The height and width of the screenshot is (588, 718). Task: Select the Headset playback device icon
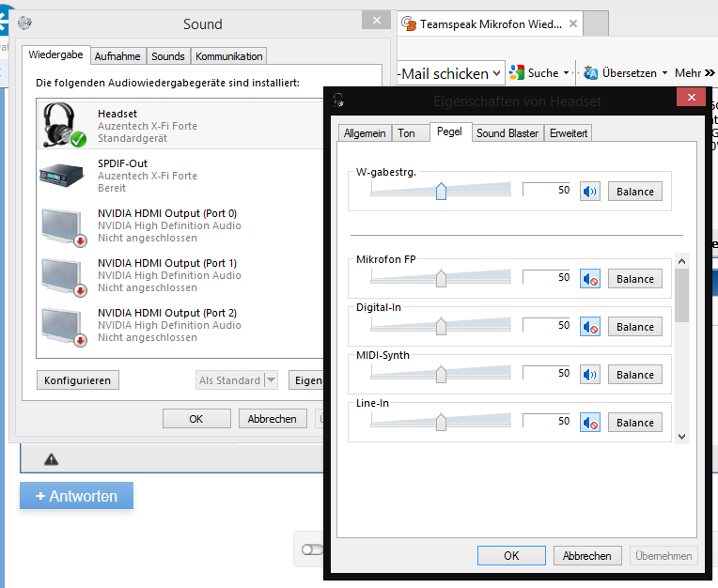tap(64, 125)
